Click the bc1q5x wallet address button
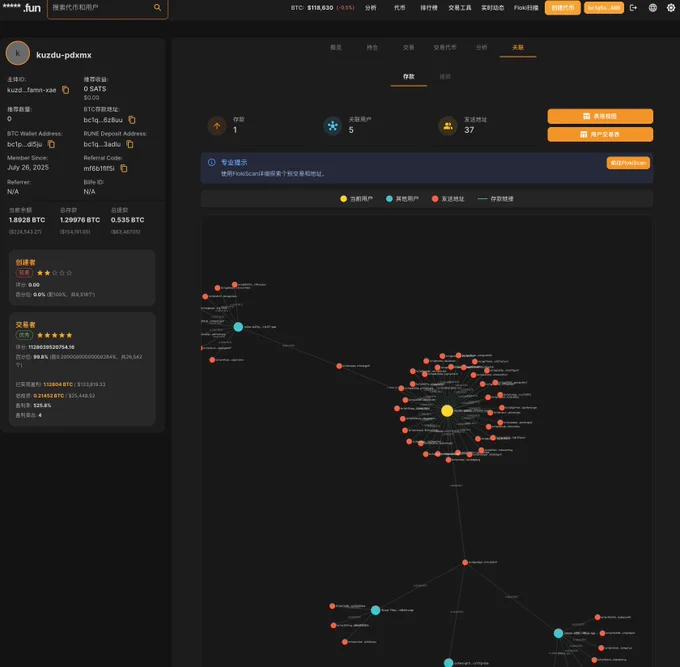The image size is (680, 667). (x=604, y=8)
